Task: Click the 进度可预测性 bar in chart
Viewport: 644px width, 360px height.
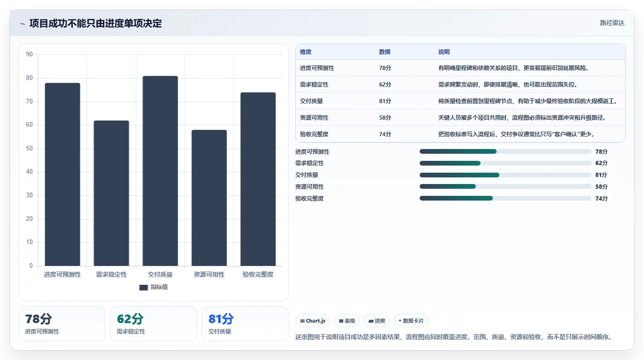Action: pos(62,175)
